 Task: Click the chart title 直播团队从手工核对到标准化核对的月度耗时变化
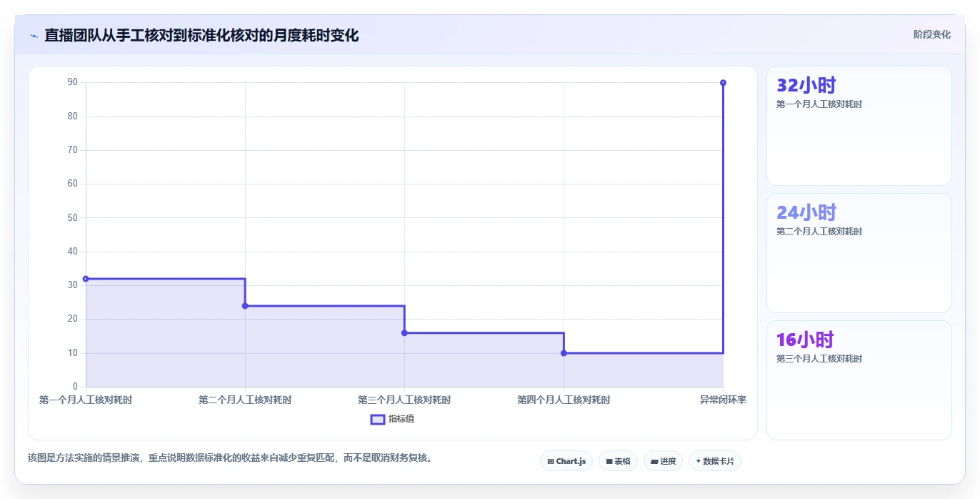(x=201, y=36)
